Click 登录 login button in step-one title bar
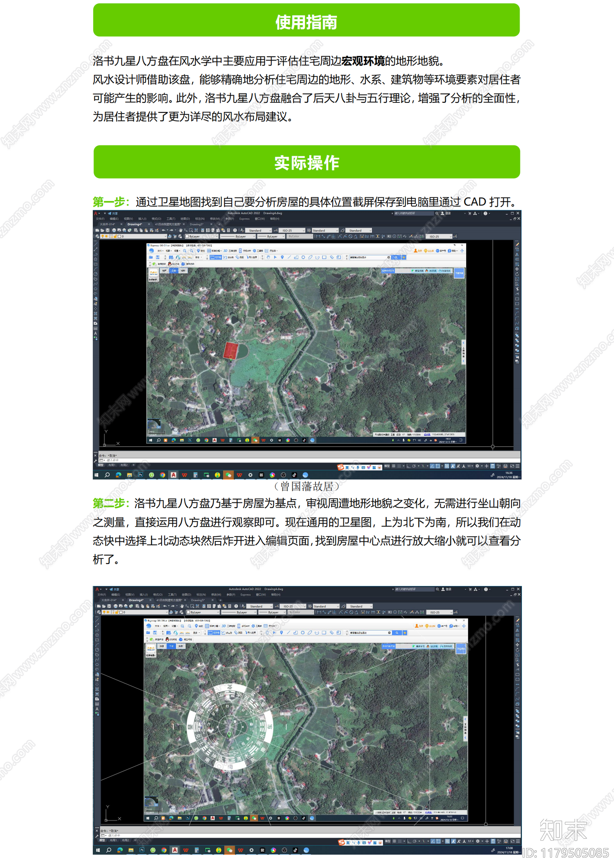The width and height of the screenshot is (614, 868). [446, 213]
